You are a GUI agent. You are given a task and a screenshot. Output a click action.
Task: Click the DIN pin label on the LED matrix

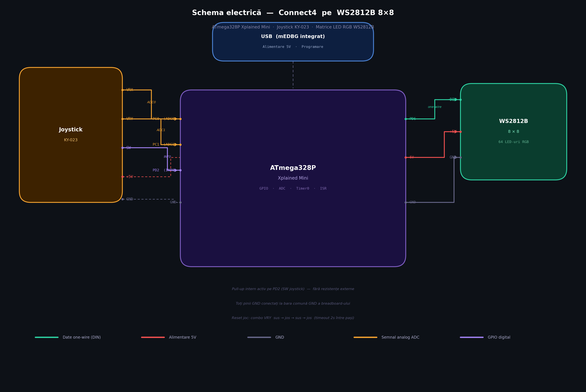click(453, 99)
